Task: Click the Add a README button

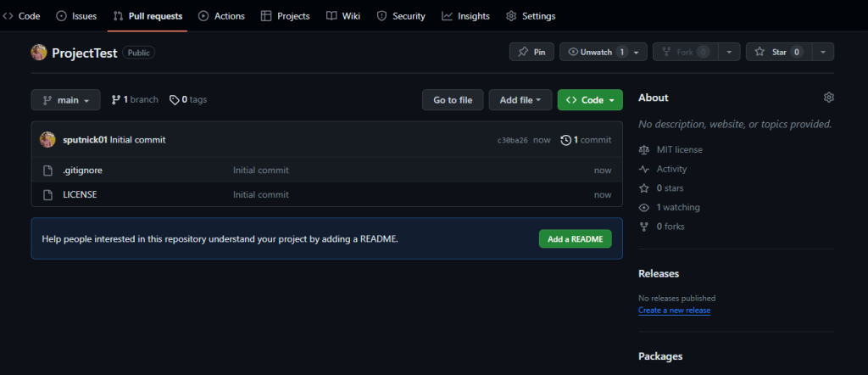Action: [576, 238]
